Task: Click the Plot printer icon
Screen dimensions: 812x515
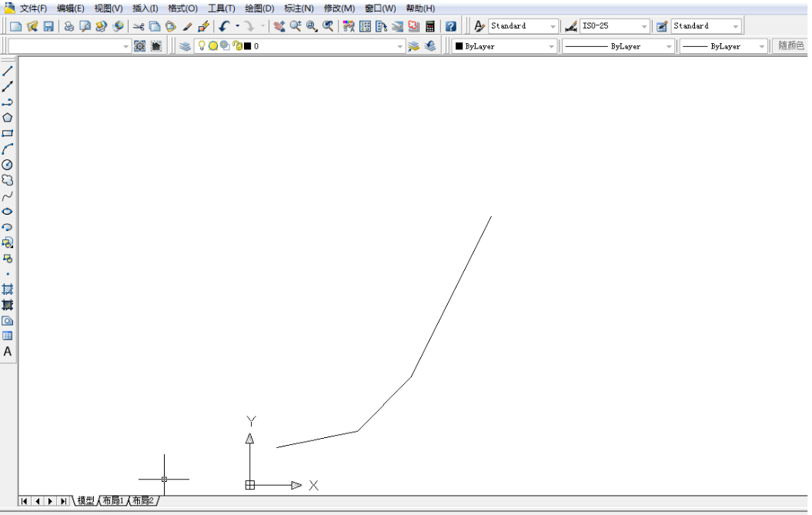Action: click(69, 26)
